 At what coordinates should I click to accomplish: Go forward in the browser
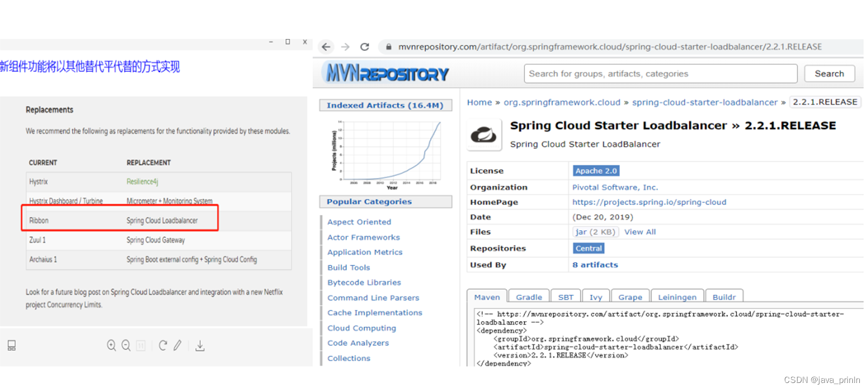(x=345, y=47)
